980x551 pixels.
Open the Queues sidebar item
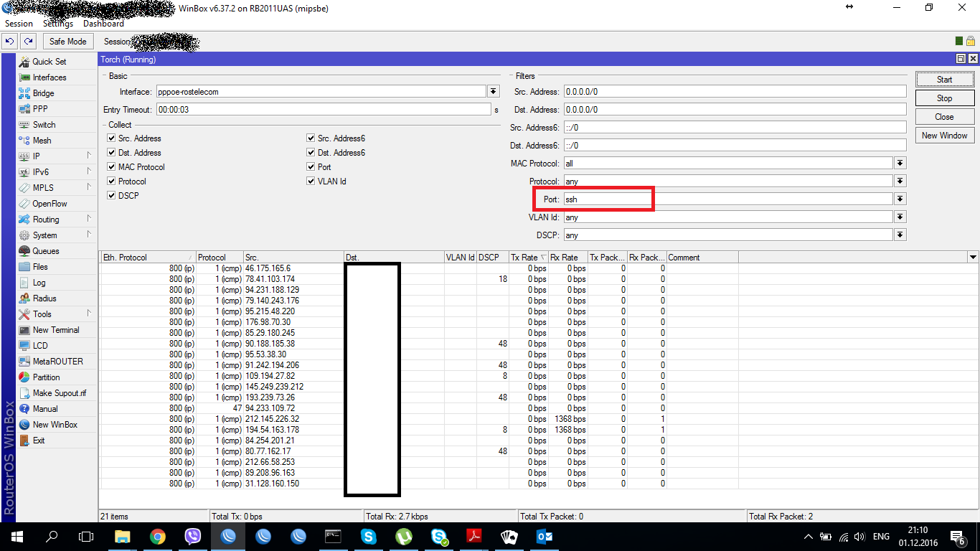click(x=45, y=251)
